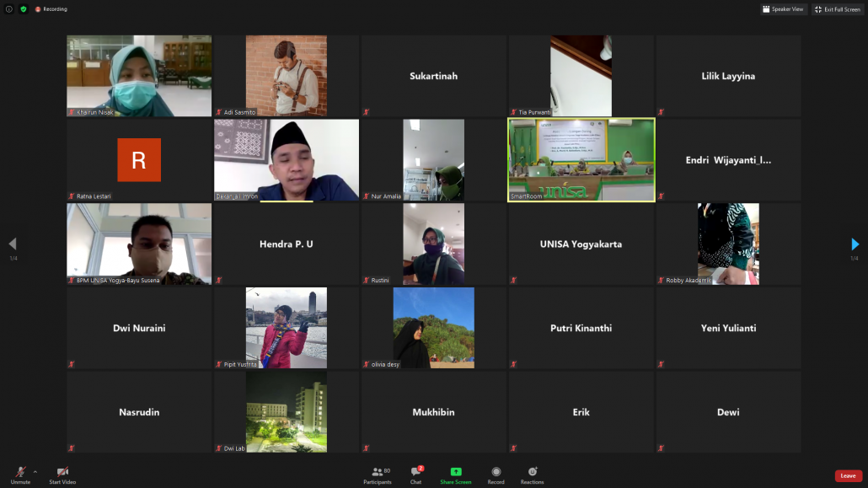Expand audio options arrow beside Unmute

coord(35,471)
